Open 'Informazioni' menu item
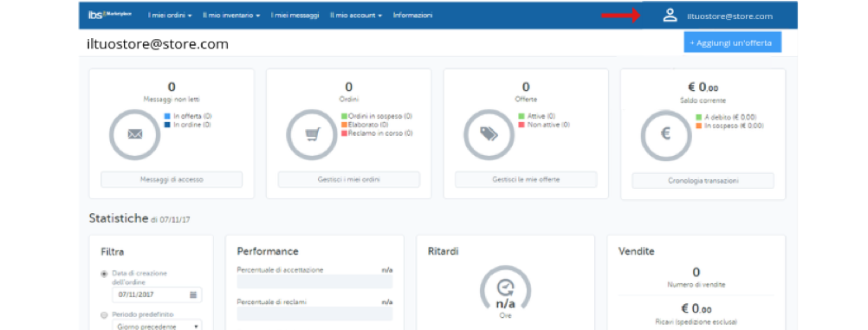This screenshot has width=868, height=330. click(x=412, y=16)
